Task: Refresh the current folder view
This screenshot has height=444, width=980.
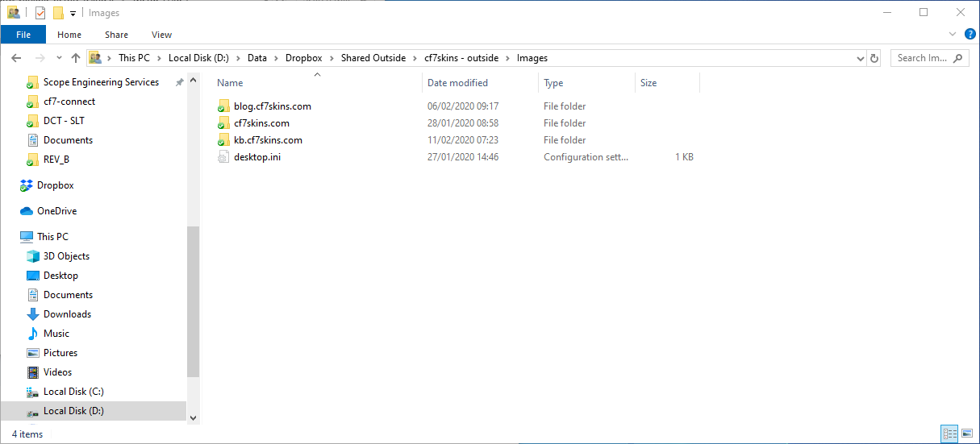Action: (x=874, y=58)
